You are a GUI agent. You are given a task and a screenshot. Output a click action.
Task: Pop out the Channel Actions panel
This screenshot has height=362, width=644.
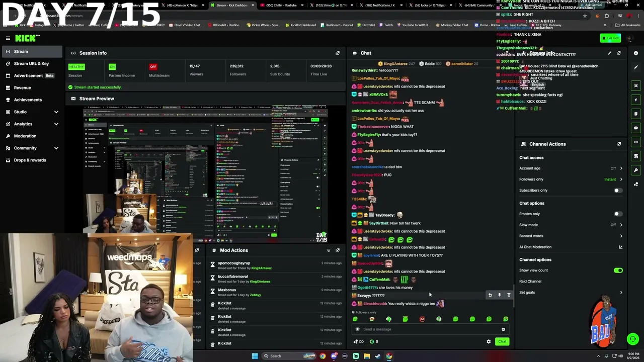coord(619,144)
